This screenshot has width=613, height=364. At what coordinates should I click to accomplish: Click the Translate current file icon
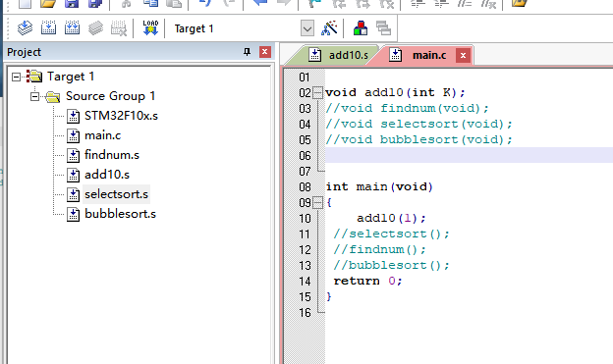pyautogui.click(x=25, y=28)
